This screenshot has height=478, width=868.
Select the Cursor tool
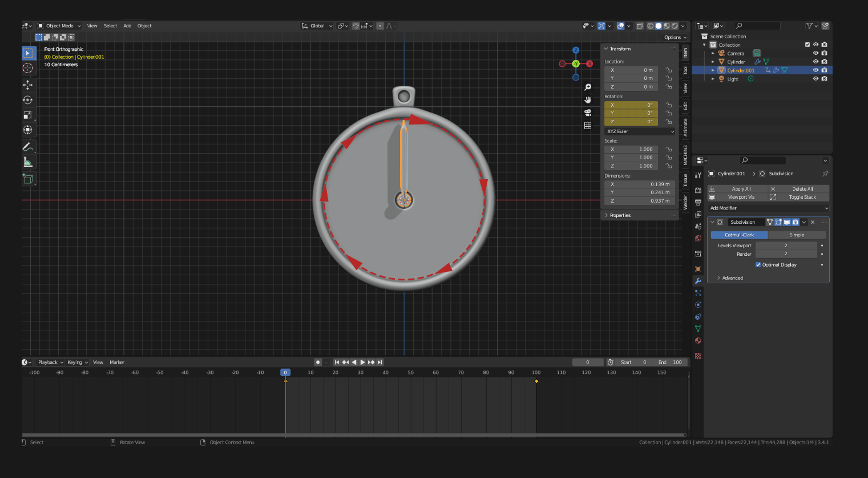click(x=28, y=68)
